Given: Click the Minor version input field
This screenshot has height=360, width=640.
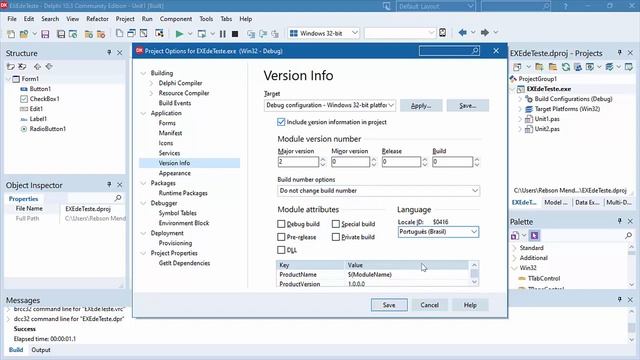Looking at the screenshot, I should tap(350, 162).
